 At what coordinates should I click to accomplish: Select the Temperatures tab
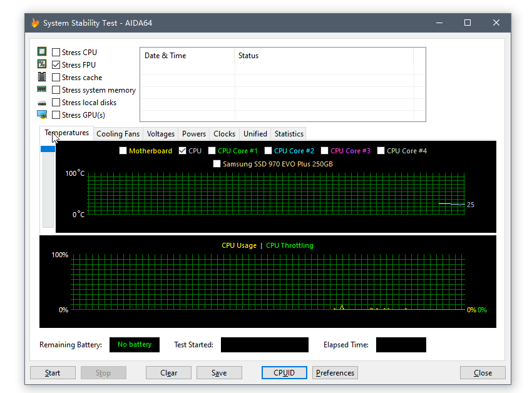[x=67, y=133]
